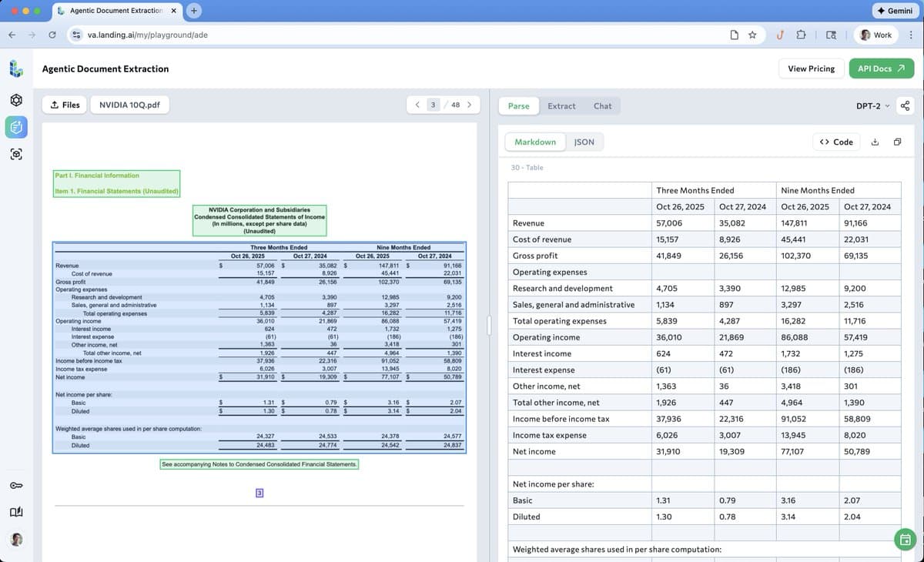Click the page number input field

434,105
